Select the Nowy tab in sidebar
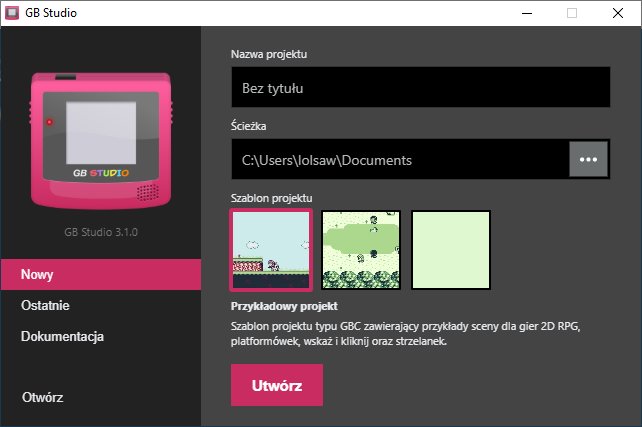The height and width of the screenshot is (427, 642). [101, 274]
